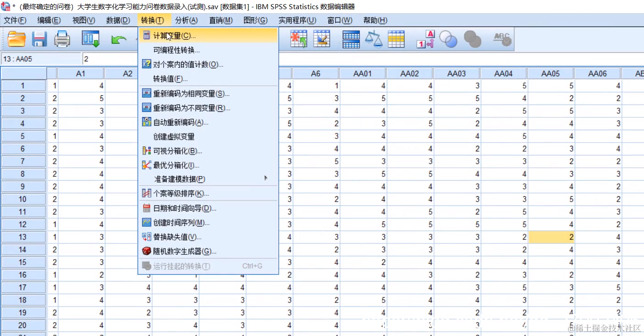
Task: Undo the last action with the green arrow
Action: pyautogui.click(x=119, y=39)
